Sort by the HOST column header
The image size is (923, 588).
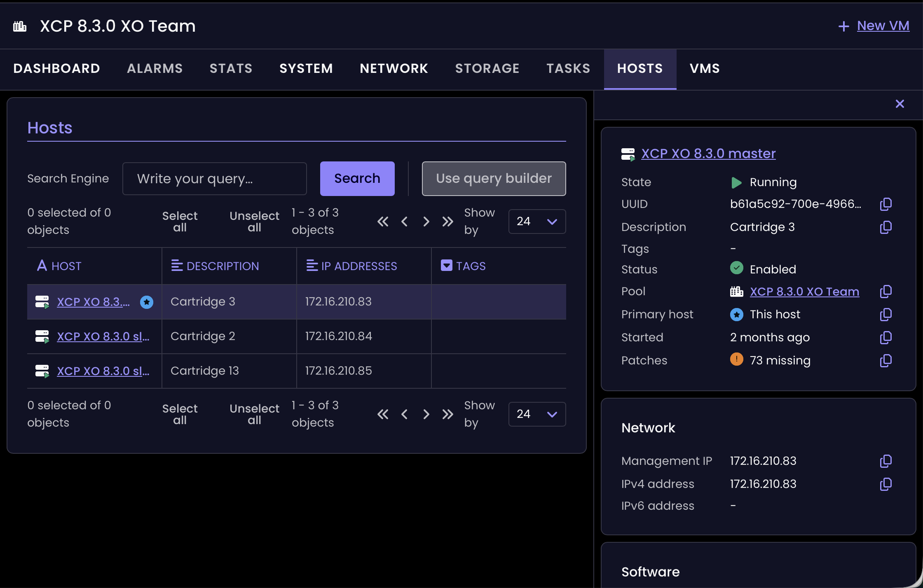point(66,266)
